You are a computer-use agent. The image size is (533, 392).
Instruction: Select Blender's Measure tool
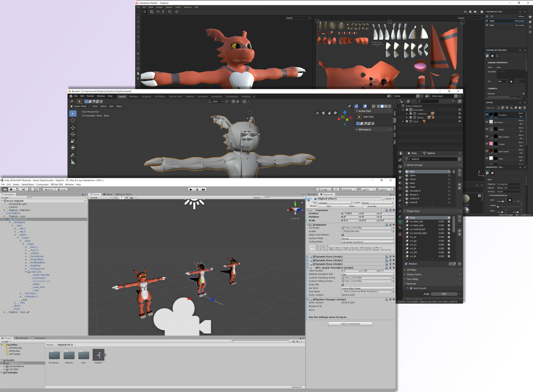[73, 162]
